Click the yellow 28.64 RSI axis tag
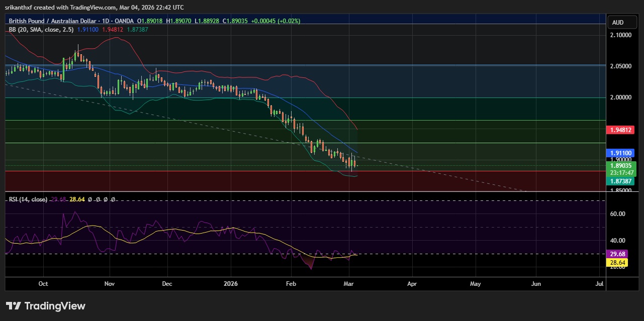 pos(616,262)
